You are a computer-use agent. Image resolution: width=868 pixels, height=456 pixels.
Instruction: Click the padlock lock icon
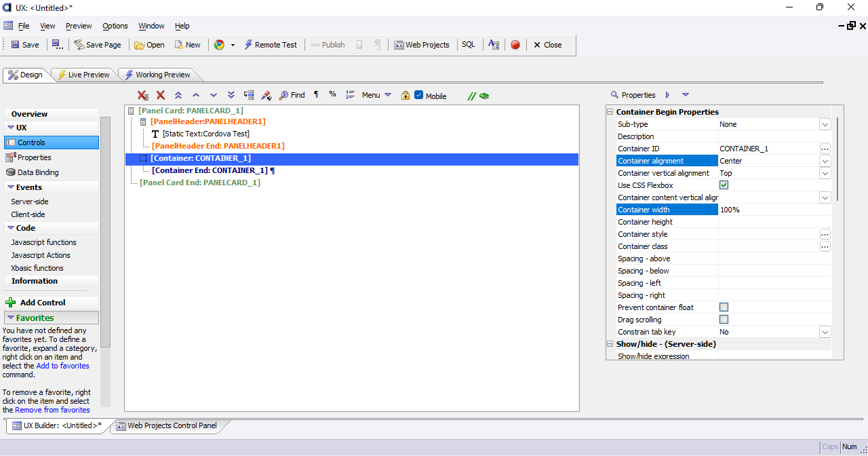[406, 95]
